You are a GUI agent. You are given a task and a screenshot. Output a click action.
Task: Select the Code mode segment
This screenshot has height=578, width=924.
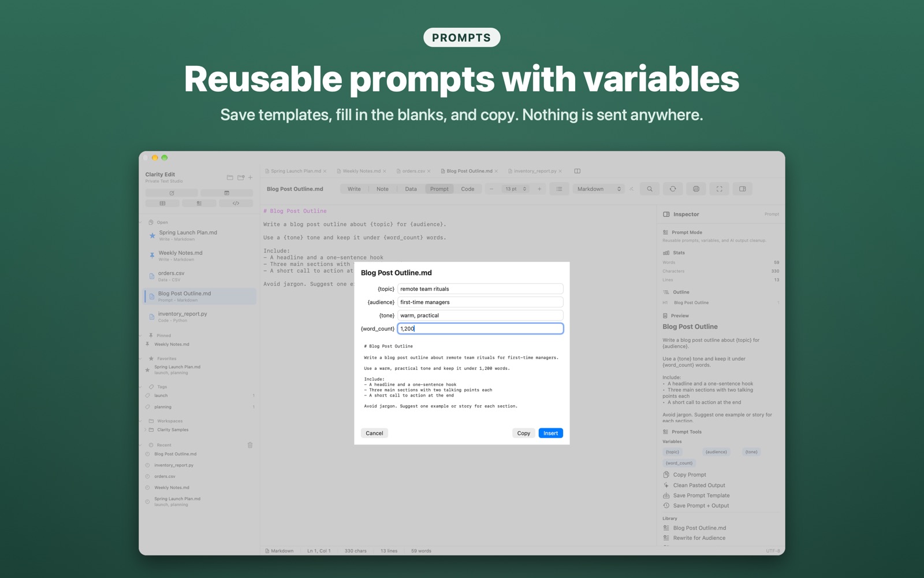coord(468,189)
